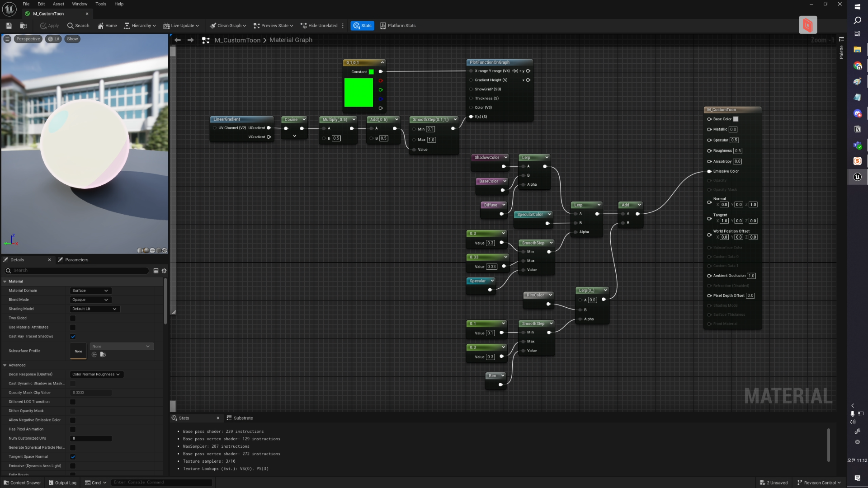The height and width of the screenshot is (488, 868).
Task: Uncheck Cast Ray Traced Shadows
Action: [73, 337]
